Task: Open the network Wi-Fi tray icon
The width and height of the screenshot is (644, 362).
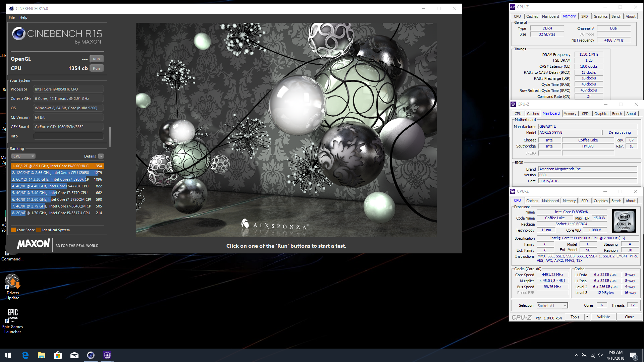Action: pyautogui.click(x=593, y=355)
